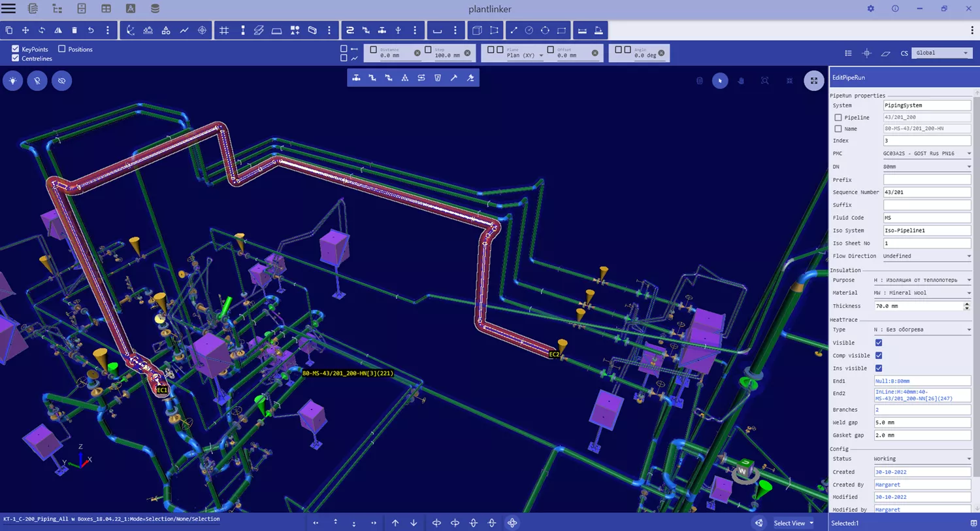This screenshot has width=980, height=531.
Task: Open the settings gear icon
Action: click(x=870, y=9)
